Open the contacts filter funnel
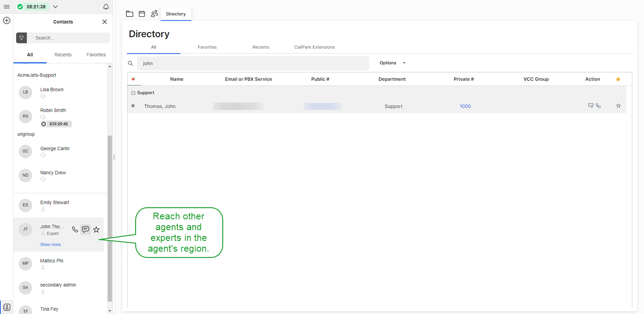Screen dimensions: 644x314 [x=21, y=38]
